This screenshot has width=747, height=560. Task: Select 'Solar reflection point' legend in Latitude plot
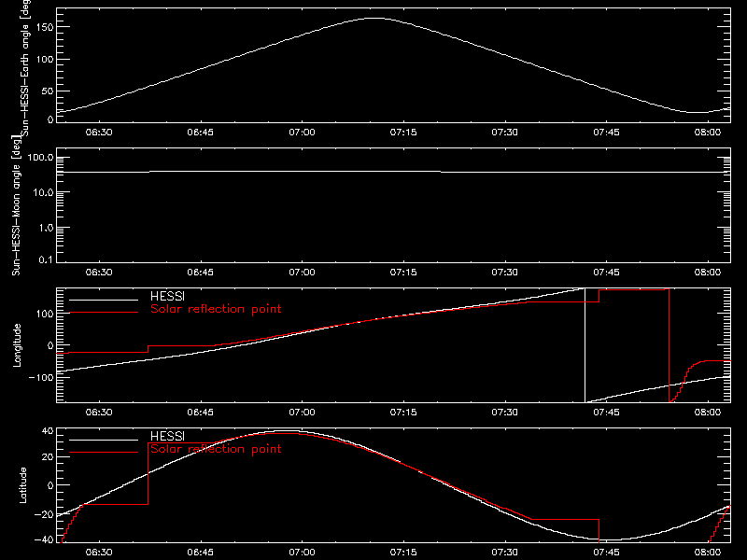[216, 449]
